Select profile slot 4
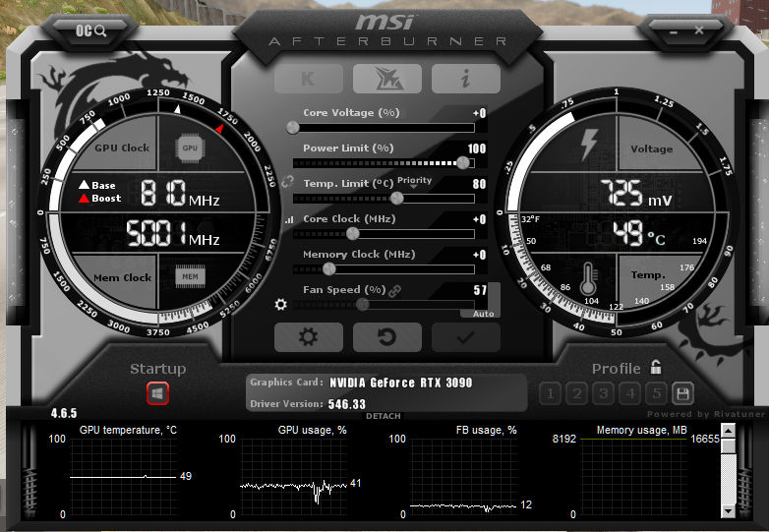The height and width of the screenshot is (532, 769). [x=630, y=393]
